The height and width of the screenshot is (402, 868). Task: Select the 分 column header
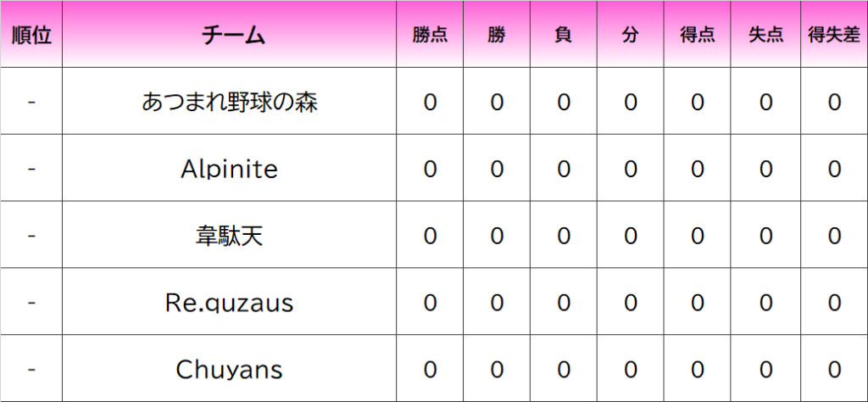point(630,36)
